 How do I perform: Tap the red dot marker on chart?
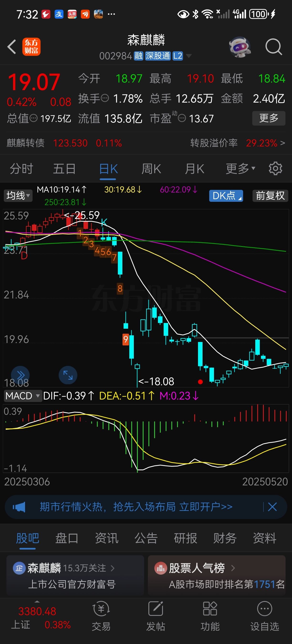(x=200, y=382)
